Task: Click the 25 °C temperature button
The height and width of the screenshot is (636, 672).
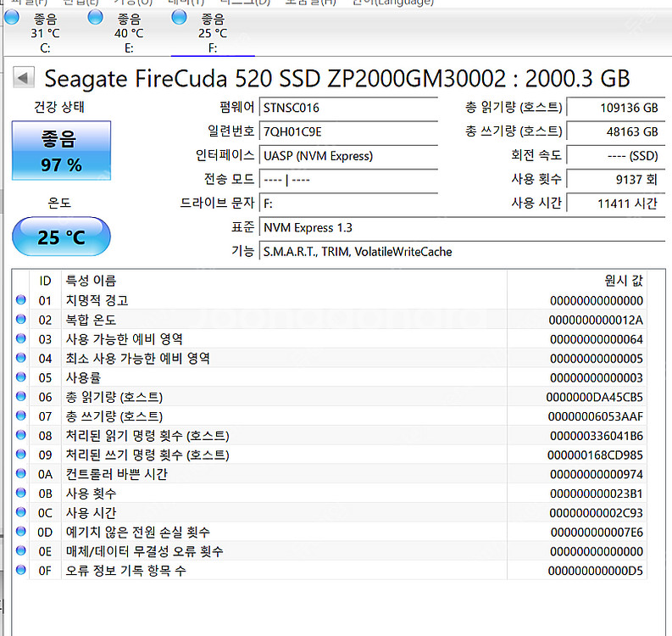Action: coord(61,237)
